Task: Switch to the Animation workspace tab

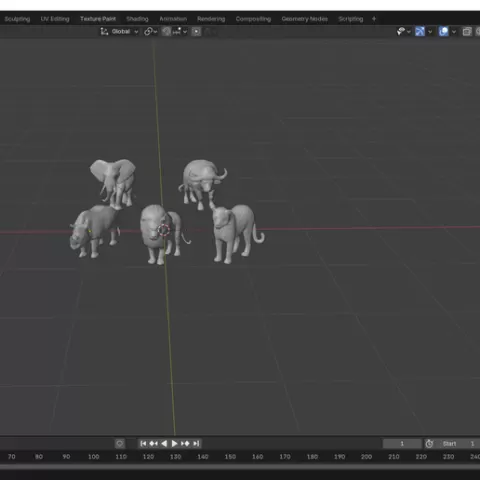Action: pos(173,19)
